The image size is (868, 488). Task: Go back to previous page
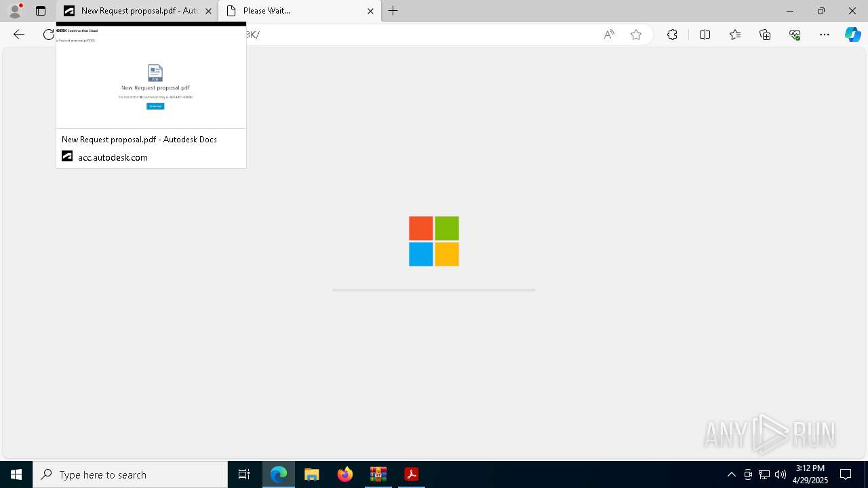coord(19,35)
